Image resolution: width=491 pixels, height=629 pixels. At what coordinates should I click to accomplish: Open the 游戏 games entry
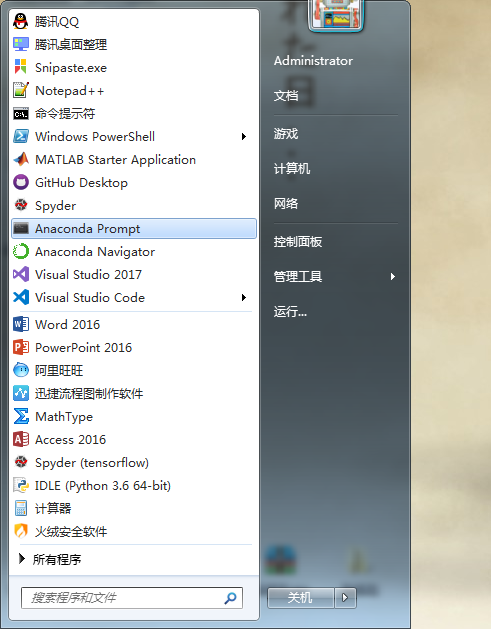click(286, 134)
